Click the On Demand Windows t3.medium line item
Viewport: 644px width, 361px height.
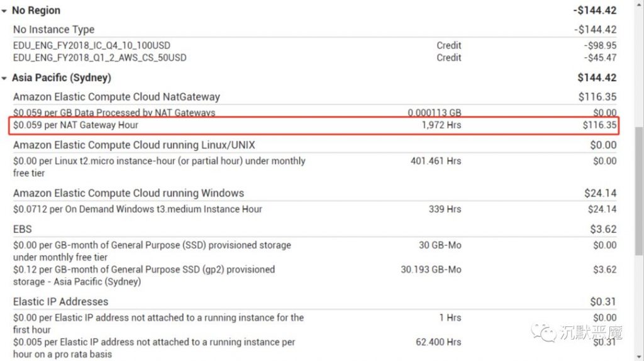[137, 209]
